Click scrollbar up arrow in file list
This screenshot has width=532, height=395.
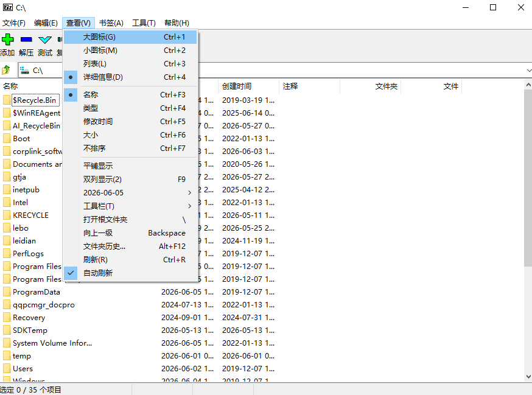(528, 85)
